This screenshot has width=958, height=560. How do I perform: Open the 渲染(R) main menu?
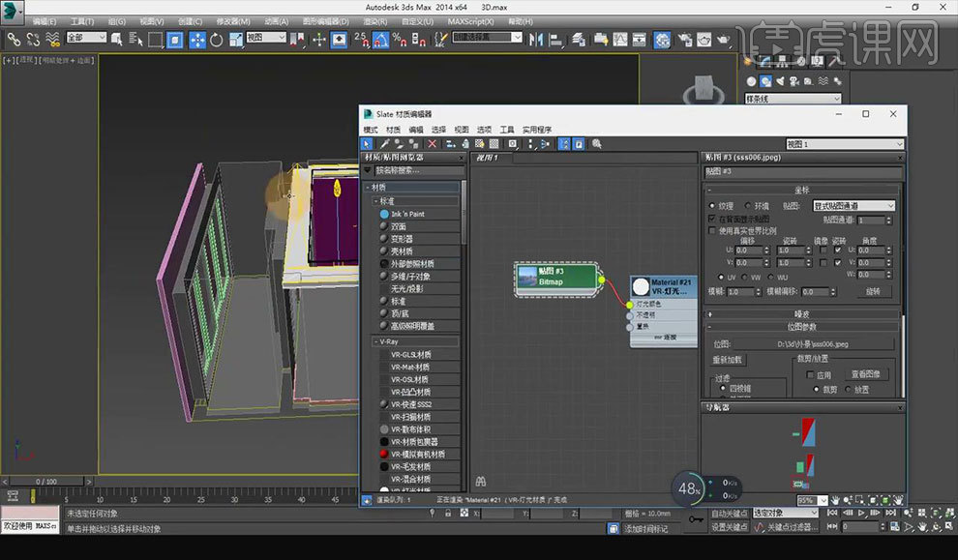[x=374, y=22]
